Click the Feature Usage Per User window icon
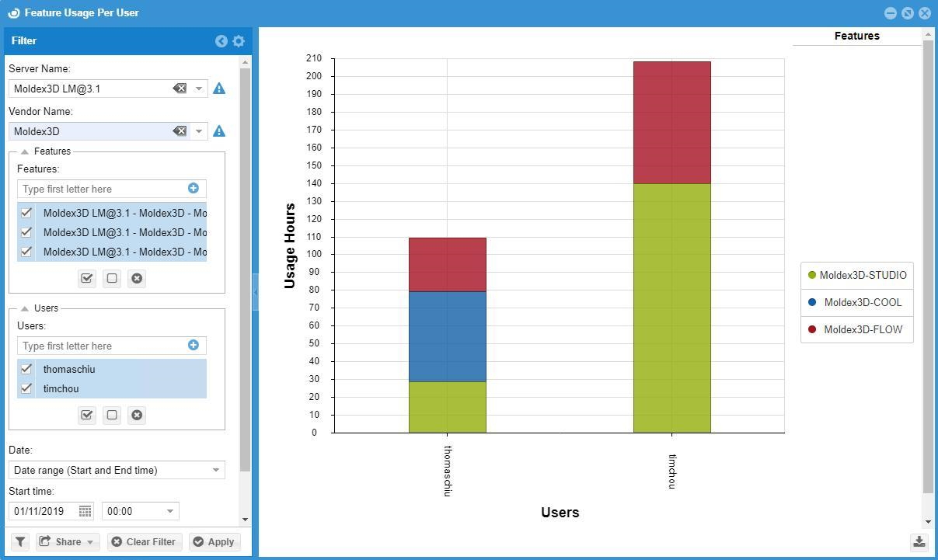This screenshot has height=560, width=938. pyautogui.click(x=14, y=13)
